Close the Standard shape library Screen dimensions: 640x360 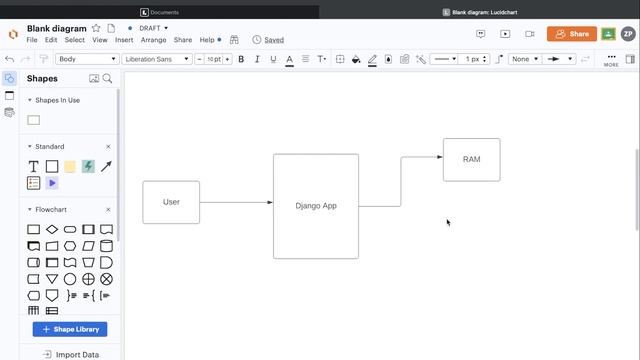coord(108,147)
